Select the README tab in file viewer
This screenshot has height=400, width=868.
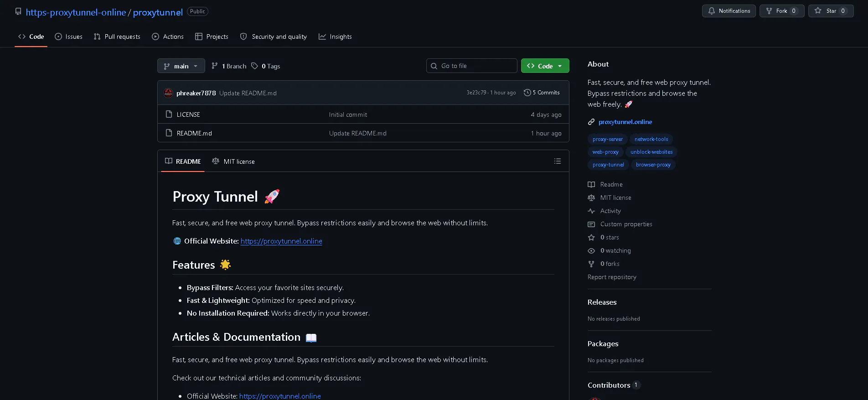point(183,161)
